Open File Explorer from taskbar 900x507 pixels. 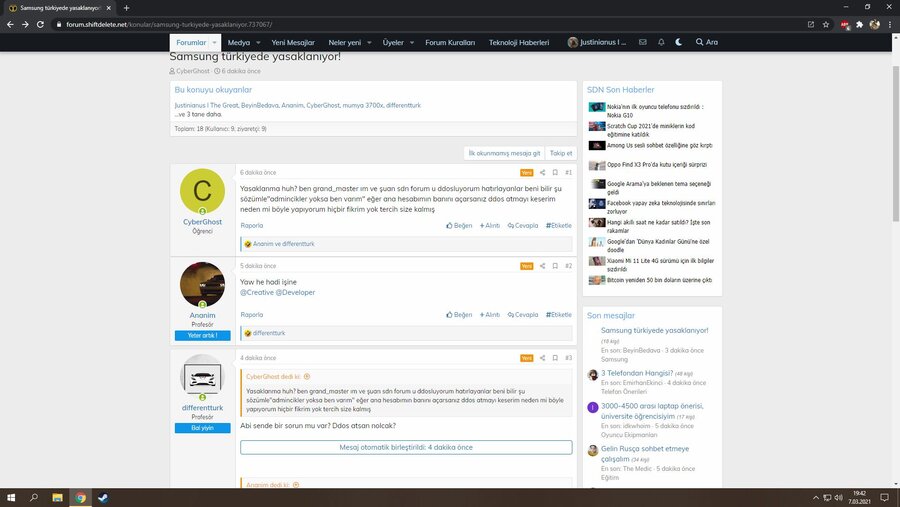pos(57,498)
